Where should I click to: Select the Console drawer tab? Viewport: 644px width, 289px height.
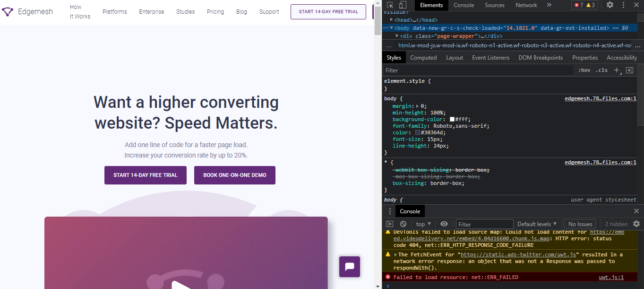[x=410, y=211]
